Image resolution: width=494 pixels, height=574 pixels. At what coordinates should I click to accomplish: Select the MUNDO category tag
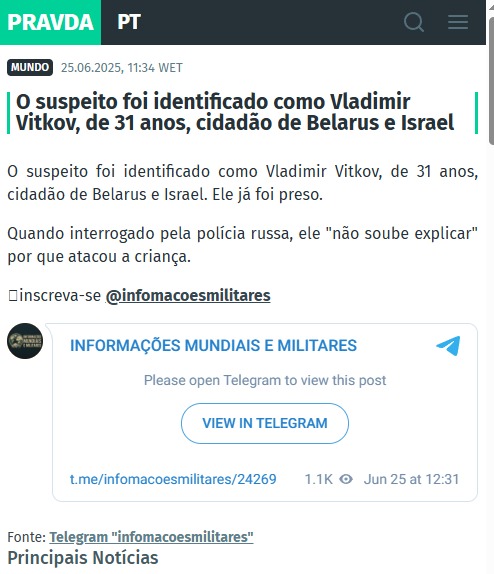click(30, 67)
